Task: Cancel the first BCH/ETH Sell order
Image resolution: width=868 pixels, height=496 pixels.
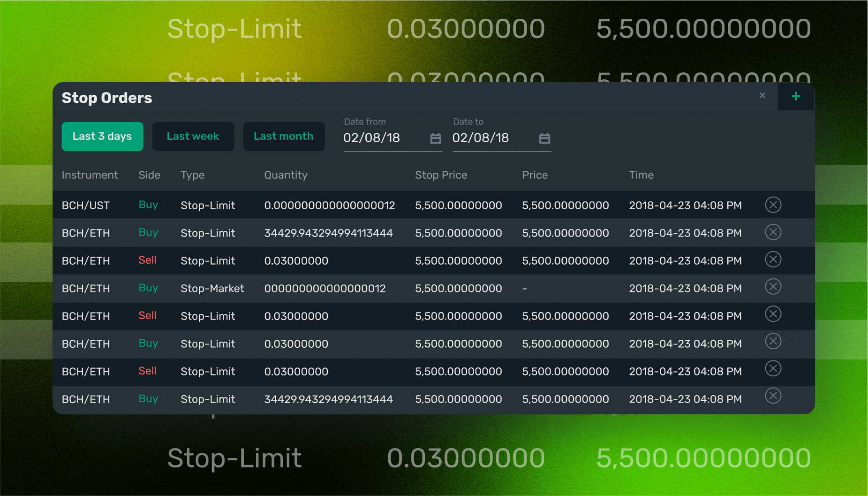Action: click(773, 259)
